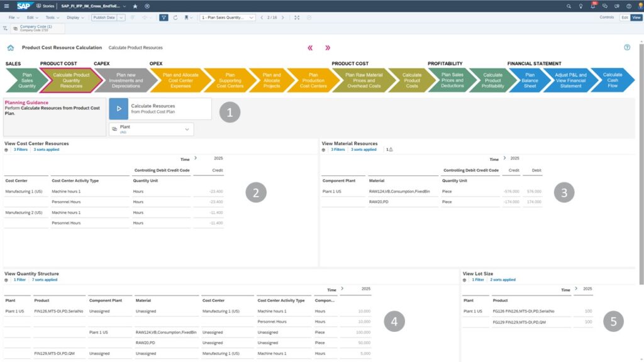This screenshot has height=362, width=644.
Task: Switch to Edit mode
Action: coord(625,18)
